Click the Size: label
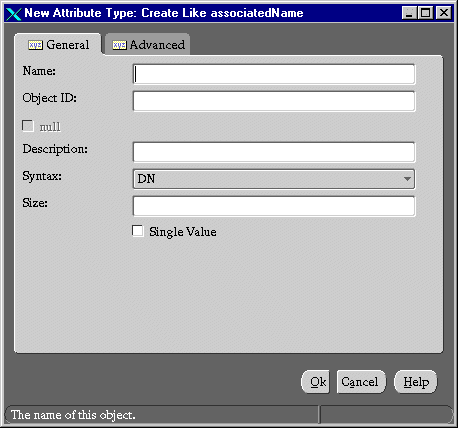 (x=35, y=203)
